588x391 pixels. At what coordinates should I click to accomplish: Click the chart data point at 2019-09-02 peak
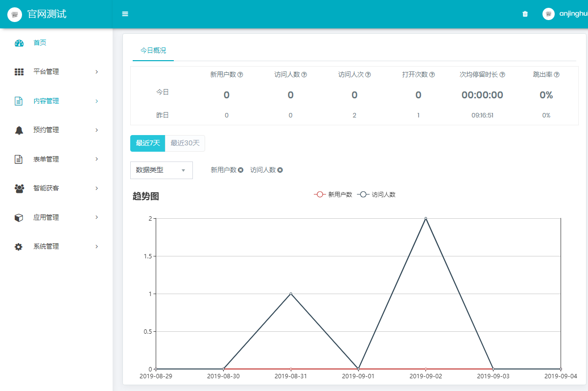[425, 218]
